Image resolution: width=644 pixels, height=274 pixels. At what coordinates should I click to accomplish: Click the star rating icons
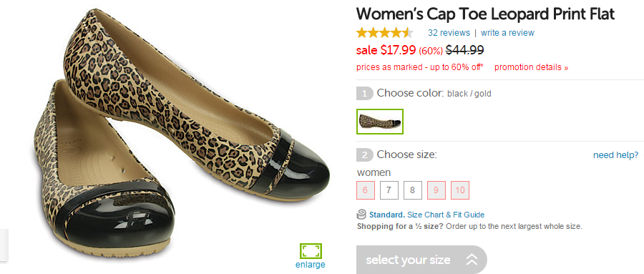coord(384,32)
